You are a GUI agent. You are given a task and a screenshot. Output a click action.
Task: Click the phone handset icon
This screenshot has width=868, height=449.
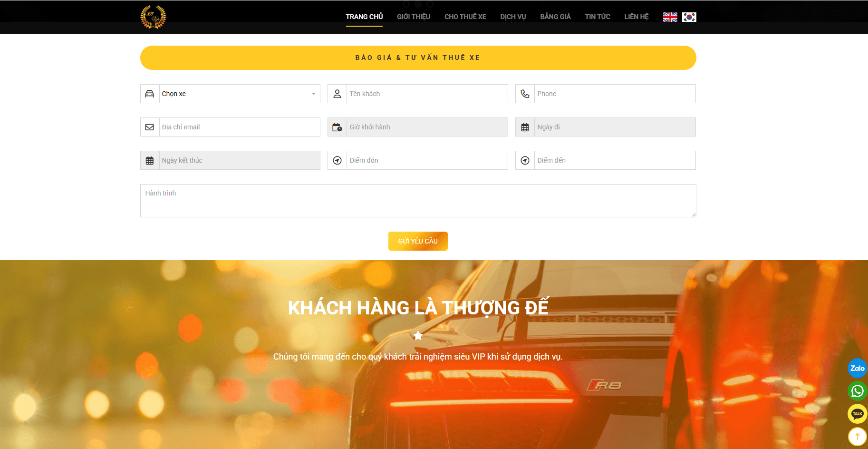[525, 94]
